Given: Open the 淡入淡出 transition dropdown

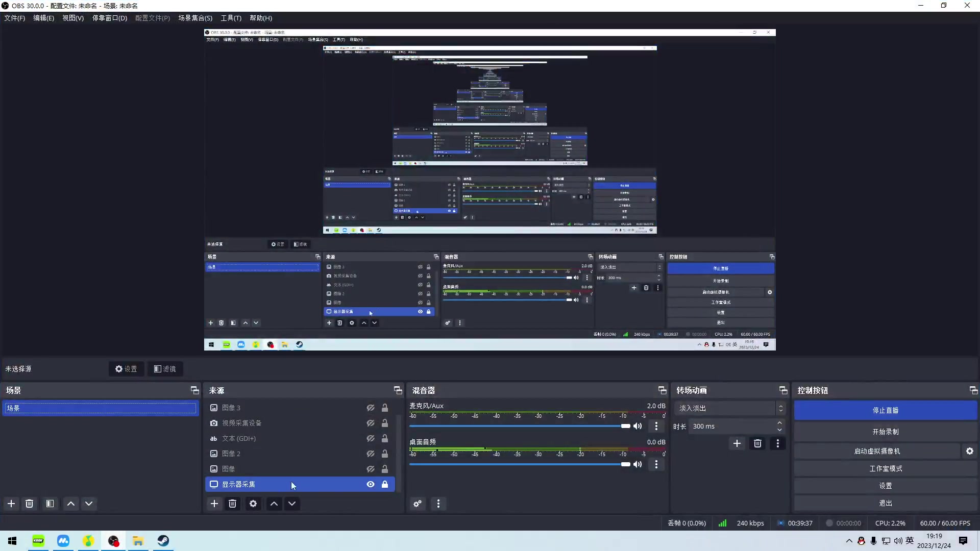Looking at the screenshot, I should pos(729,408).
